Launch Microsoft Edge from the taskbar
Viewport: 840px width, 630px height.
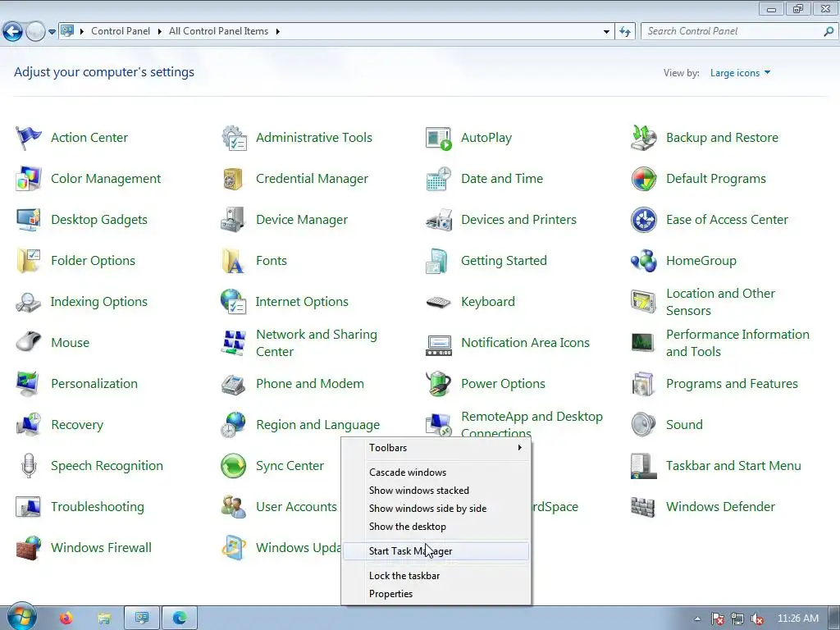180,619
